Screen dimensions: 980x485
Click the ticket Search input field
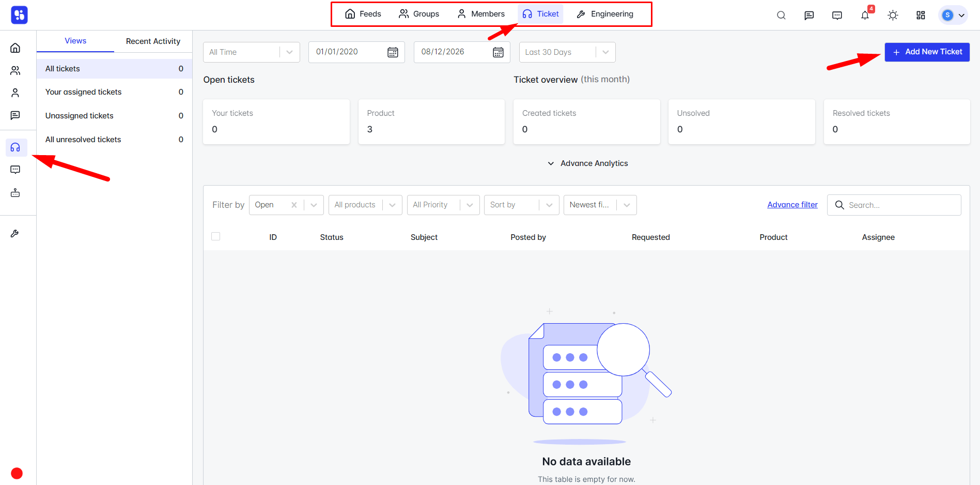pos(894,205)
